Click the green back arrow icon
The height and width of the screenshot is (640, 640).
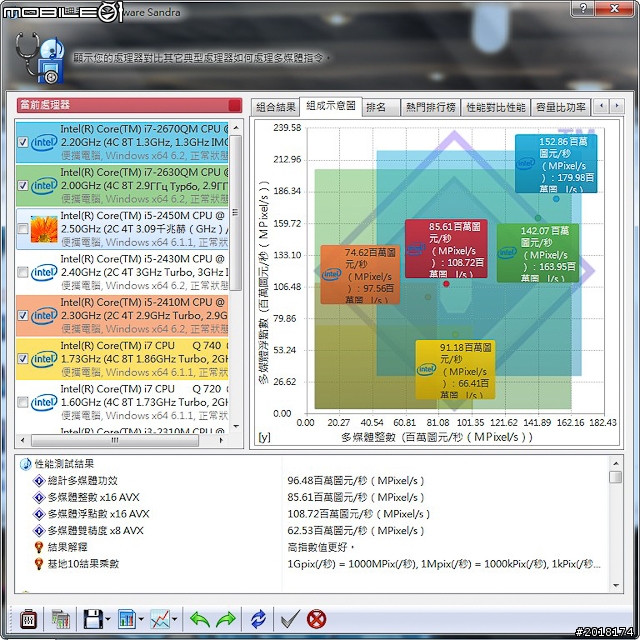pos(200,619)
